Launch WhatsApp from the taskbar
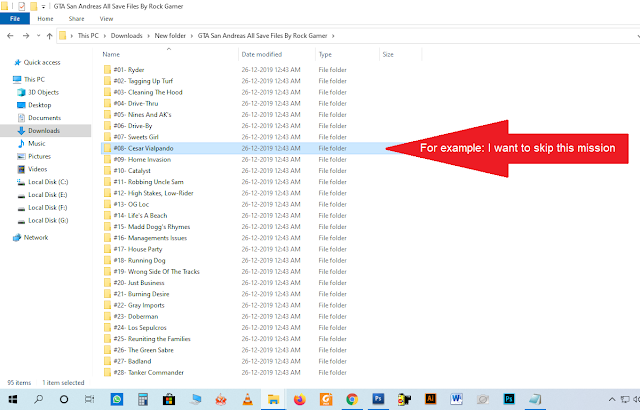This screenshot has height=410, width=640. coord(117,399)
